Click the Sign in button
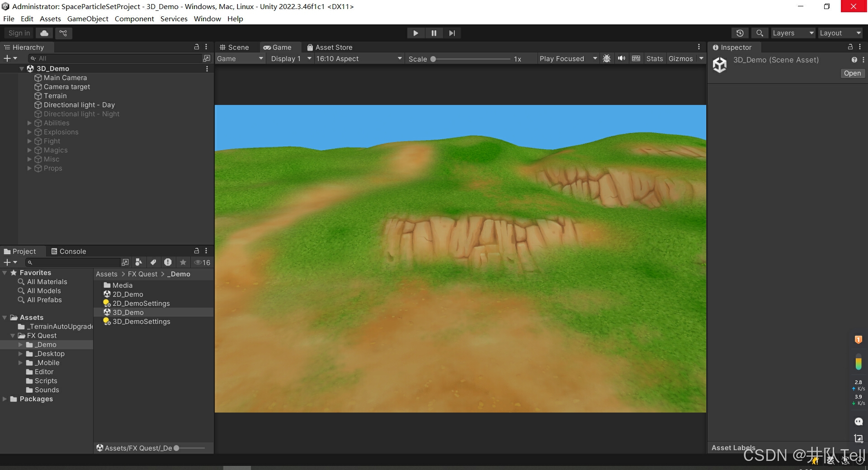The width and height of the screenshot is (868, 470). tap(19, 33)
